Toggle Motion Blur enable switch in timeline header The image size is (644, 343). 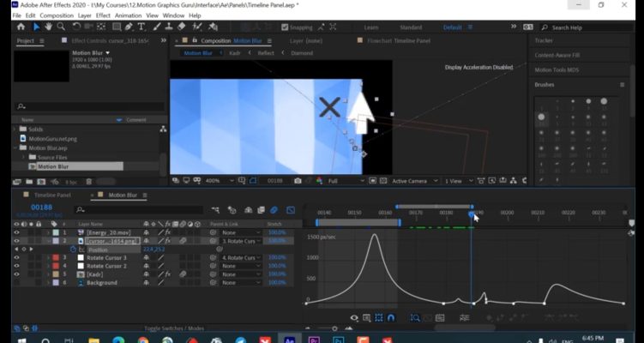pyautogui.click(x=274, y=210)
